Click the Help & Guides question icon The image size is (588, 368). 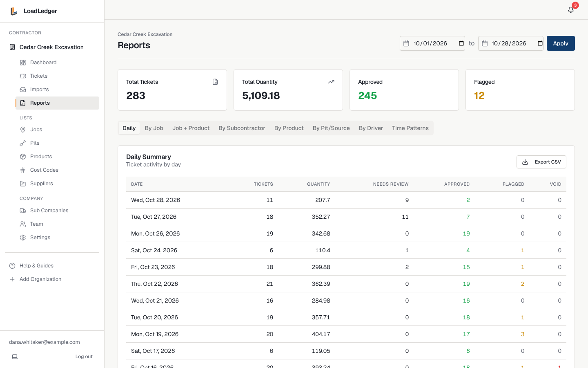[12, 266]
